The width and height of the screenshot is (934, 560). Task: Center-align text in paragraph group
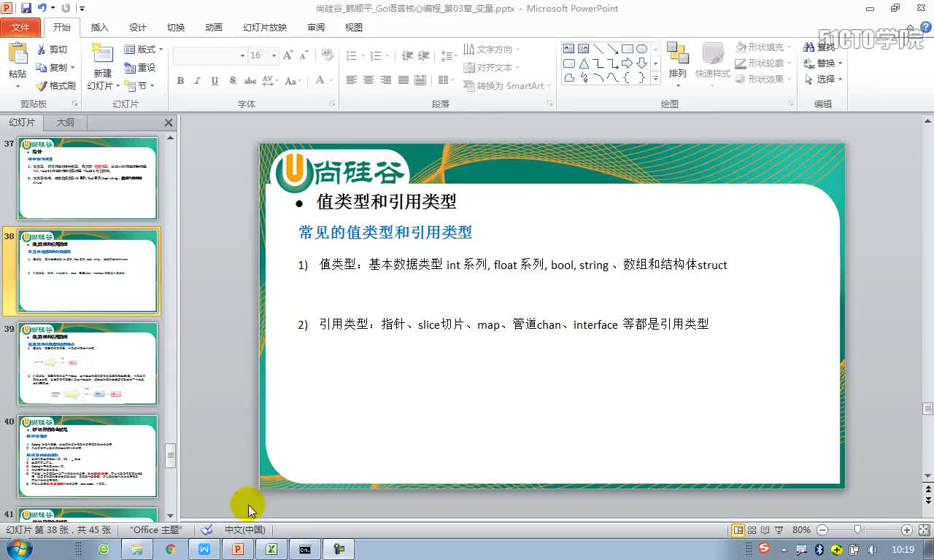[368, 80]
